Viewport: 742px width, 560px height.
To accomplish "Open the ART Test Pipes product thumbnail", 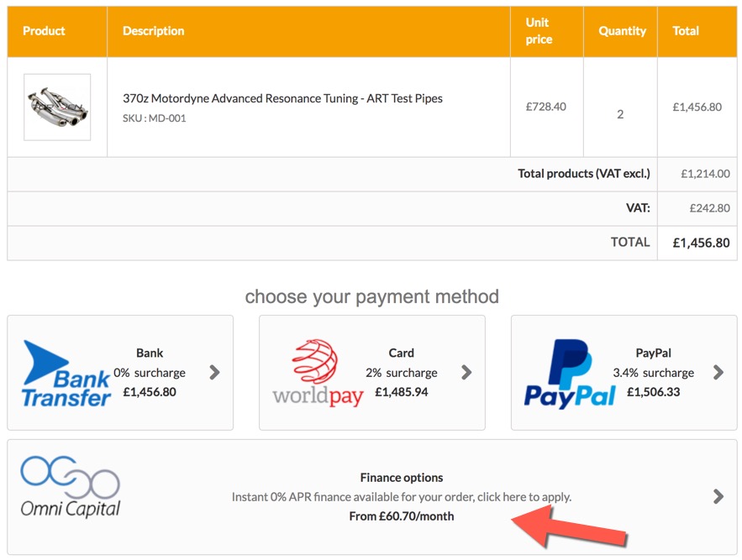I will coord(57,107).
